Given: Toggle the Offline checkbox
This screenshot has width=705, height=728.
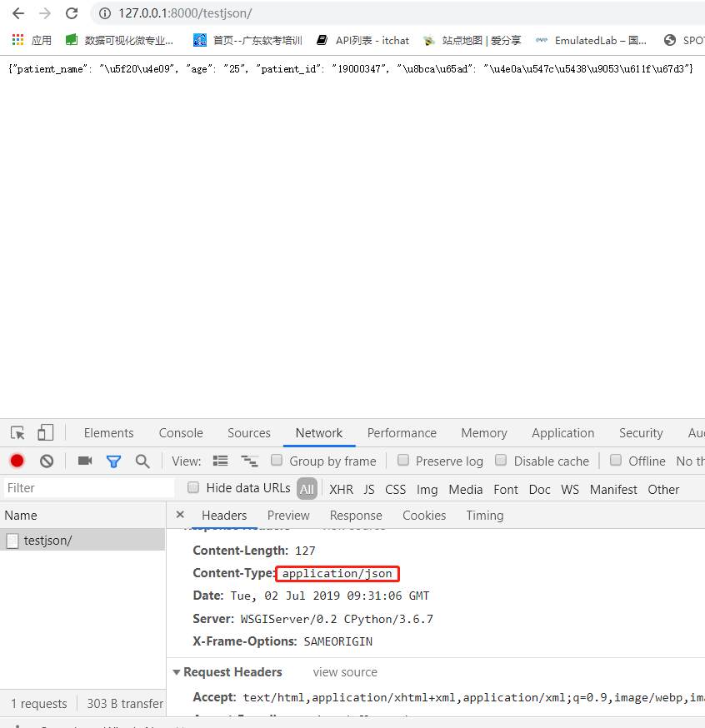Looking at the screenshot, I should pos(615,460).
